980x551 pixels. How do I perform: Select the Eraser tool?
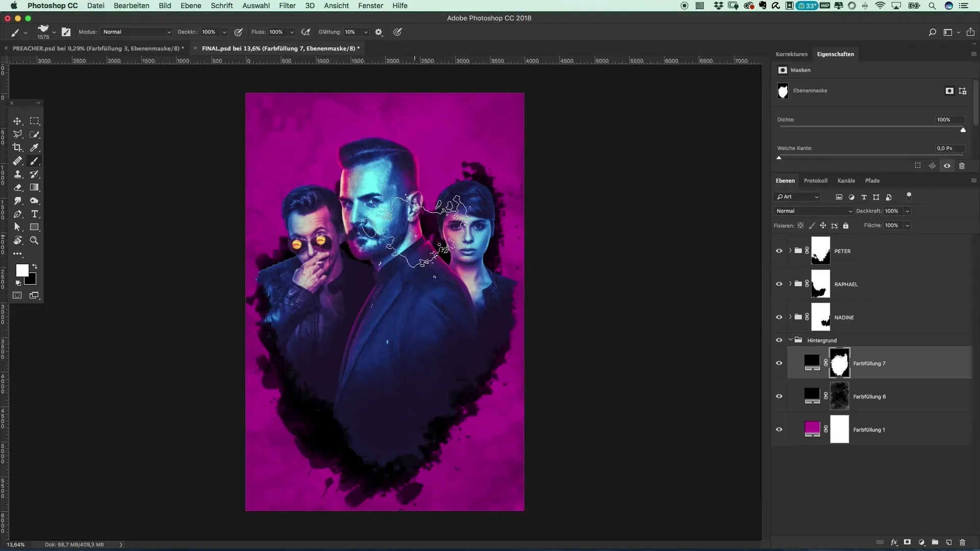pos(17,187)
